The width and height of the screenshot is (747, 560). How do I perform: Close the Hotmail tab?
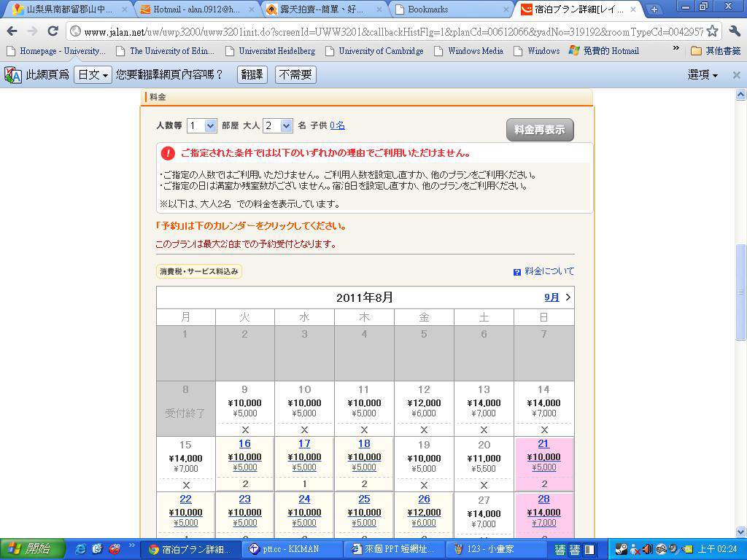click(x=252, y=9)
